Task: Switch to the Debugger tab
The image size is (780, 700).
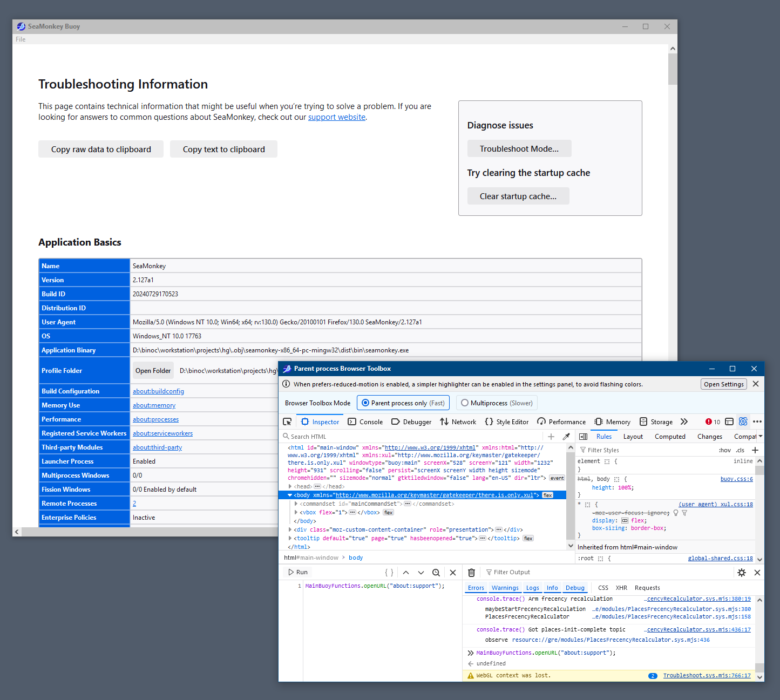Action: [x=411, y=422]
